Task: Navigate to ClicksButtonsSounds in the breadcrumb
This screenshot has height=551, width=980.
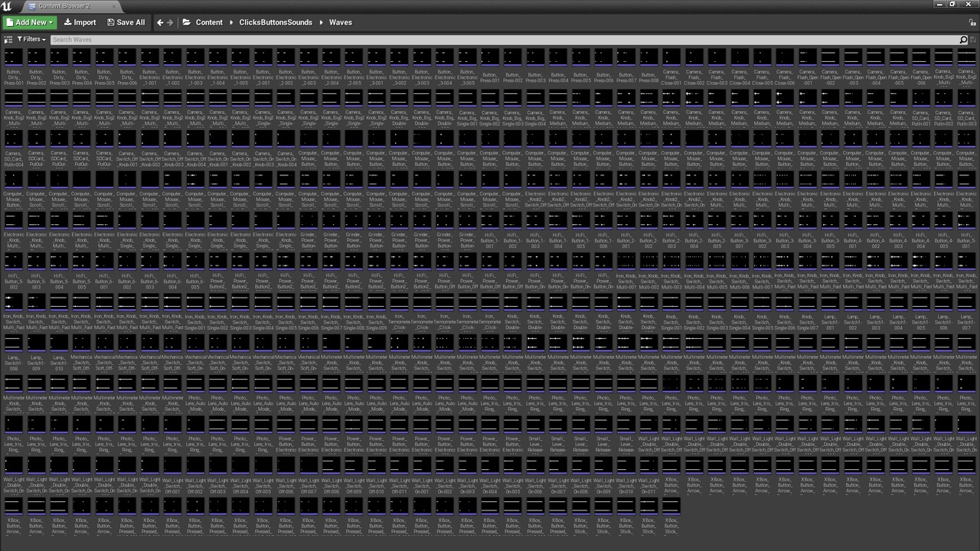Action: click(276, 22)
